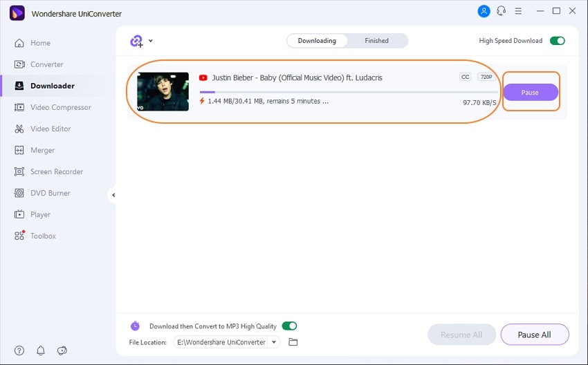Click the Justin Bieber video thumbnail
588x365 pixels.
163,91
